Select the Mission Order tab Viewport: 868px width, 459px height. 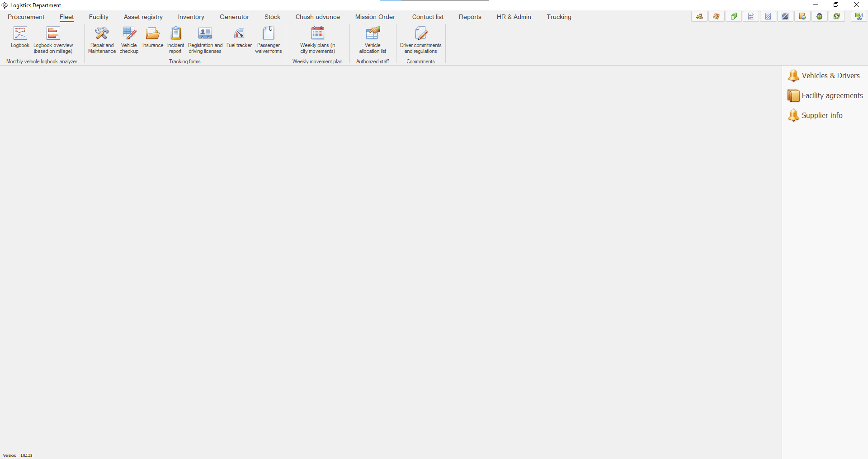pos(375,17)
